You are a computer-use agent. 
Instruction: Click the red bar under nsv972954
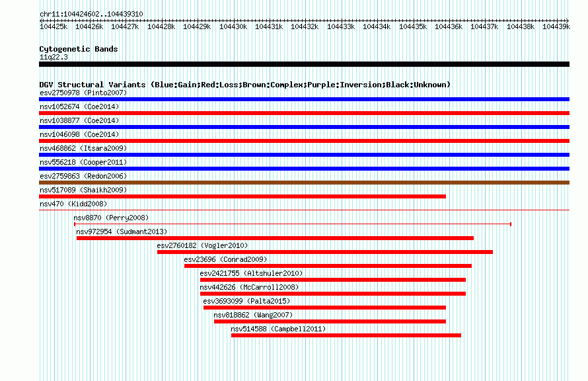coord(275,238)
